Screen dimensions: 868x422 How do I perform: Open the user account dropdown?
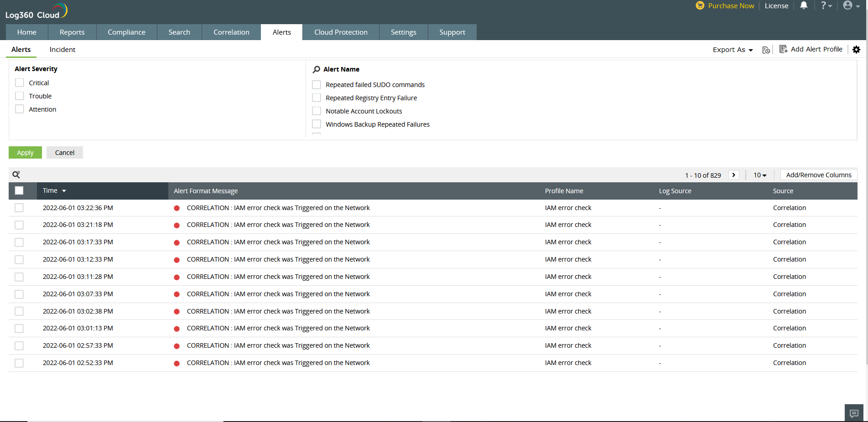pos(851,5)
